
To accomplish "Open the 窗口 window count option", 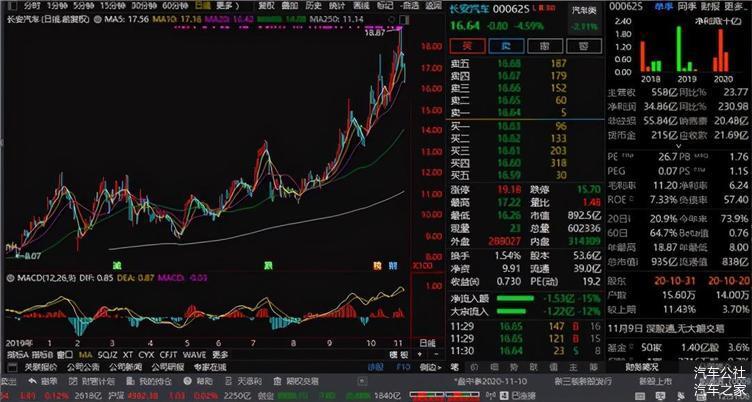I will click(65, 355).
